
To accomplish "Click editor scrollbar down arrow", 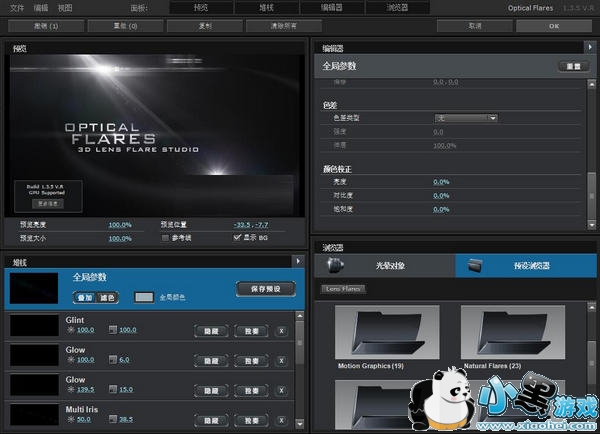I will (x=592, y=225).
